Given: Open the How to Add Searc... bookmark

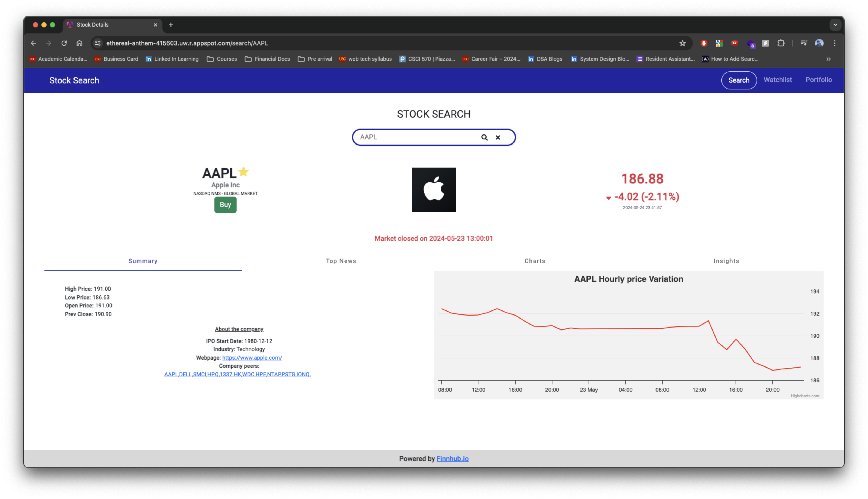Looking at the screenshot, I should pos(730,59).
